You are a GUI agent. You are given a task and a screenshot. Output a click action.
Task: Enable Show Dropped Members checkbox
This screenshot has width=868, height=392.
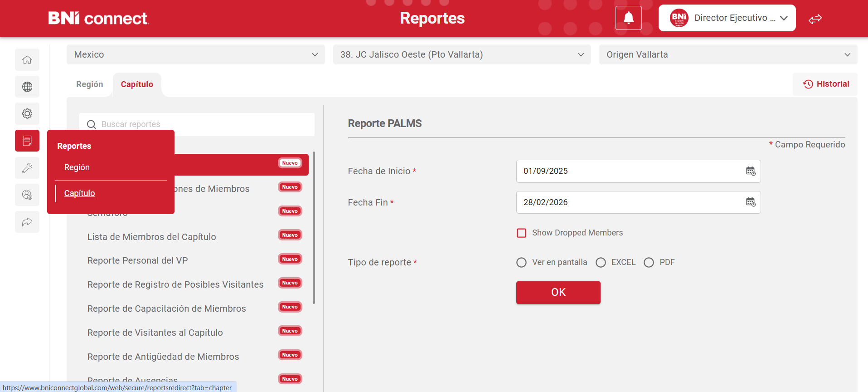point(522,233)
